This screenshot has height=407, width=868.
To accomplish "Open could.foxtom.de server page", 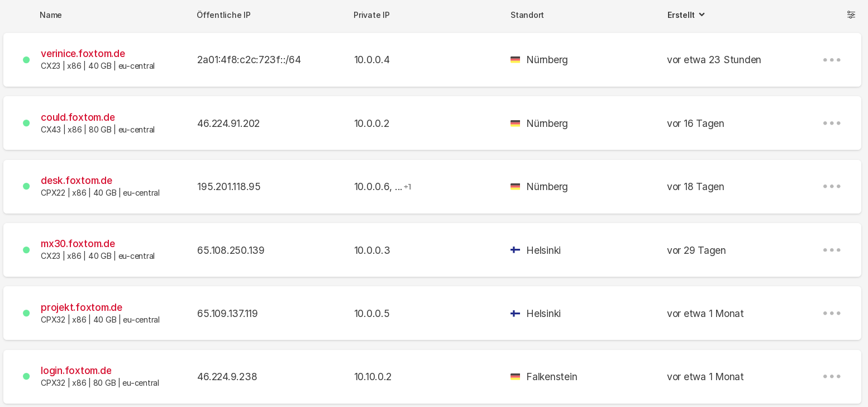I will click(78, 117).
